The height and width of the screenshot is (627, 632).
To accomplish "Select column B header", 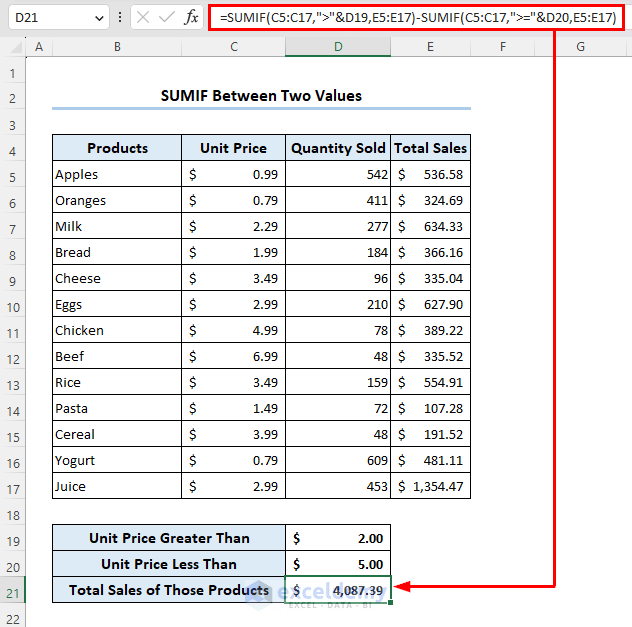I will 117,47.
